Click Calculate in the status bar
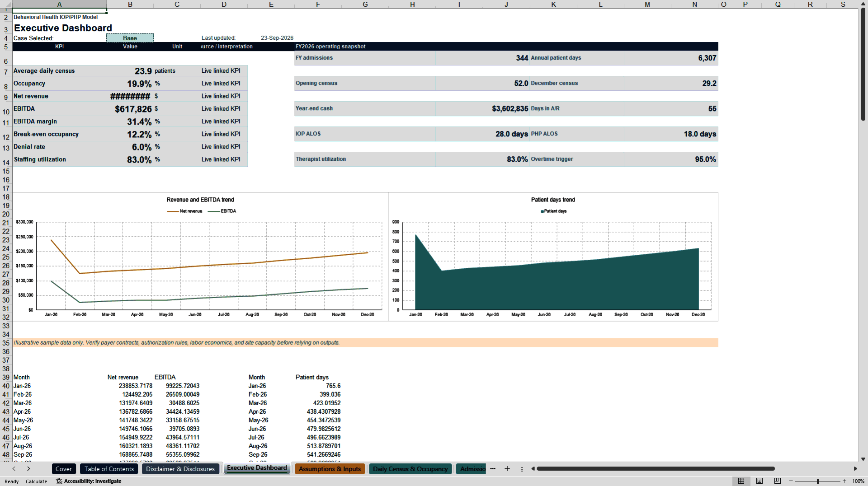The width and height of the screenshot is (868, 486). pos(36,481)
